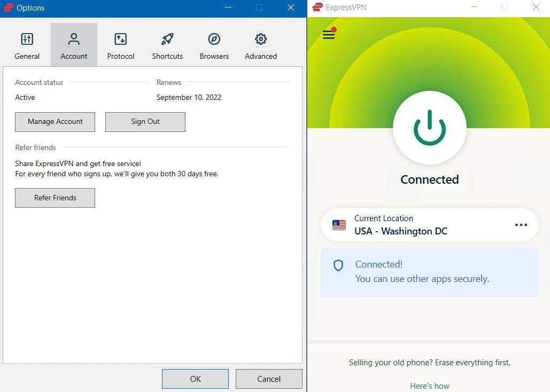
Task: Click the "Share ExpressVPN and get free service!" text
Action: (78, 163)
